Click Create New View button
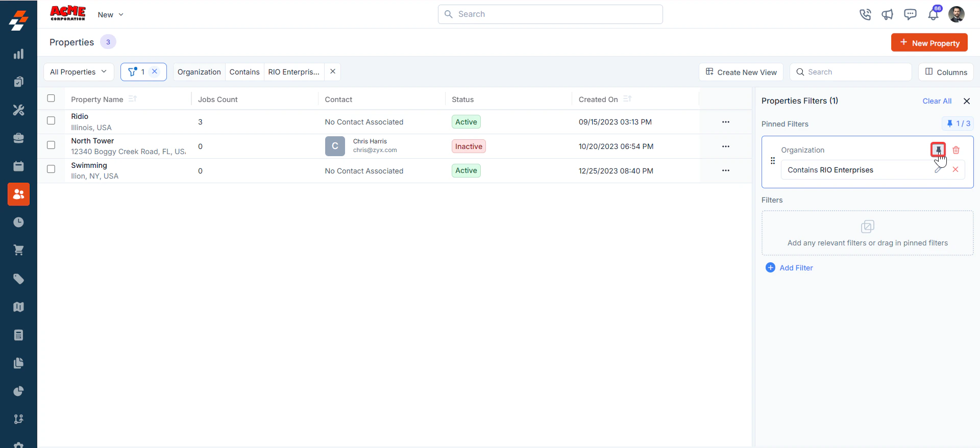 pos(741,72)
